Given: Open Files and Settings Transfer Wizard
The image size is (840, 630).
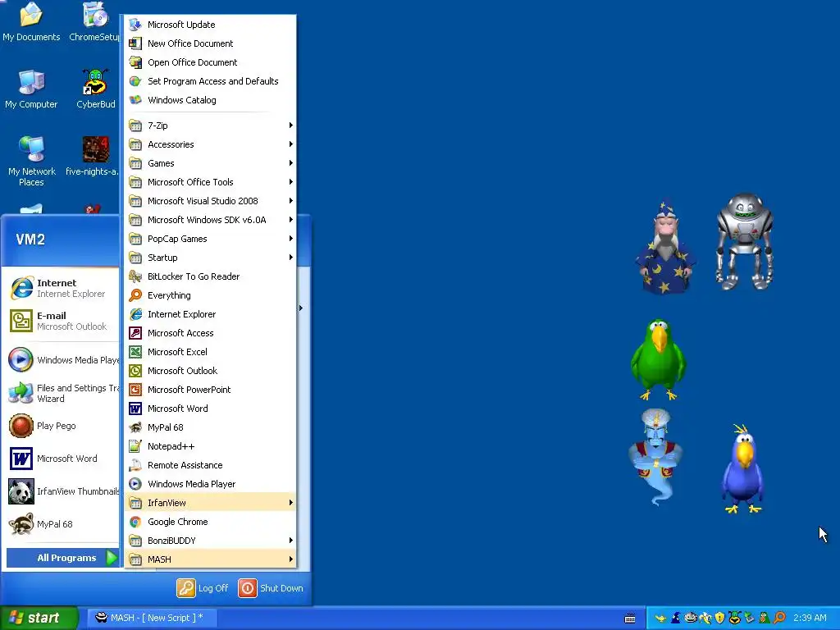Looking at the screenshot, I should (62, 393).
